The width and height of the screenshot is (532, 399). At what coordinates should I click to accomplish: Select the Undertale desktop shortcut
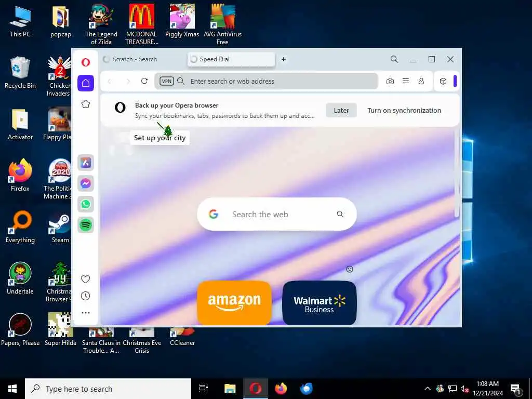point(20,278)
